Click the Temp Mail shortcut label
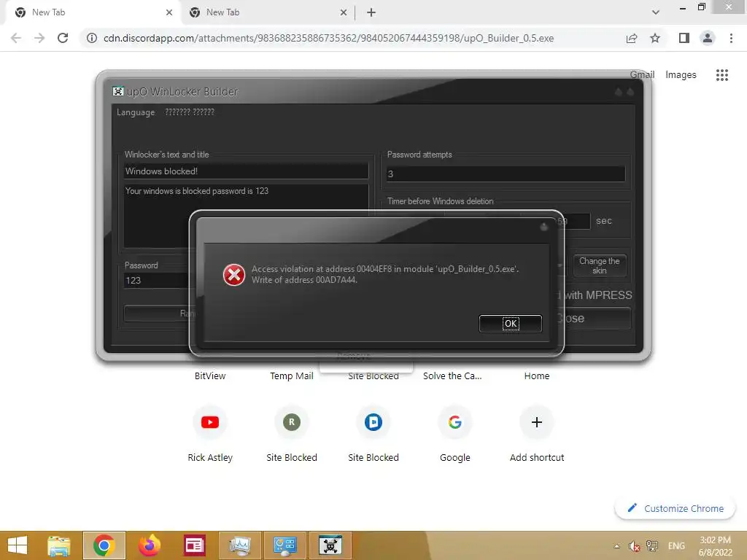The height and width of the screenshot is (560, 747). tap(292, 376)
